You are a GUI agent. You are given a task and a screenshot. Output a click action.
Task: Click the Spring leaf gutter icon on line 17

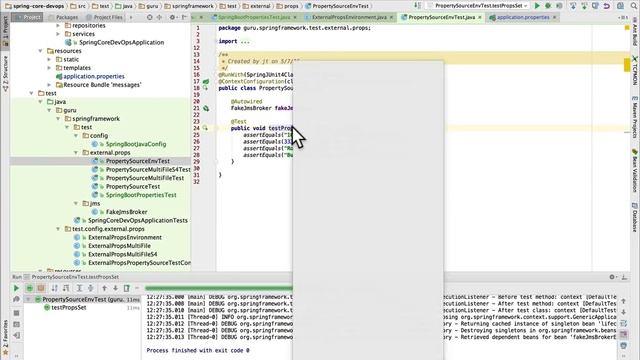pos(206,81)
